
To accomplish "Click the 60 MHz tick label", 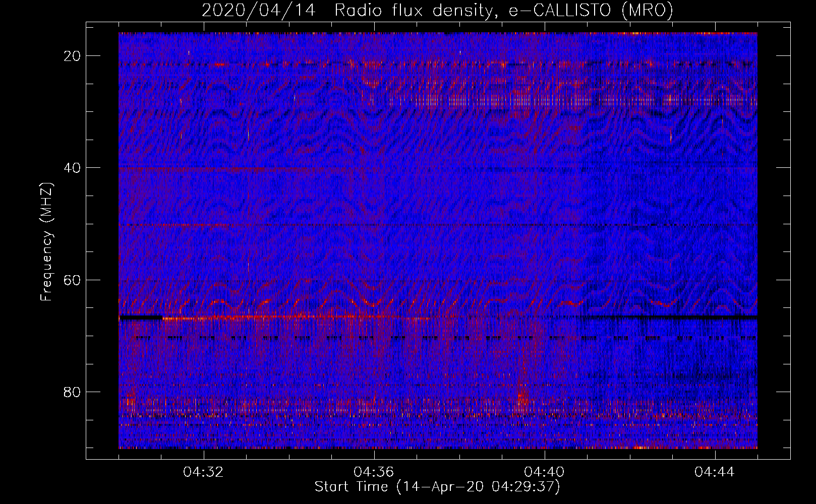I will 73,280.
